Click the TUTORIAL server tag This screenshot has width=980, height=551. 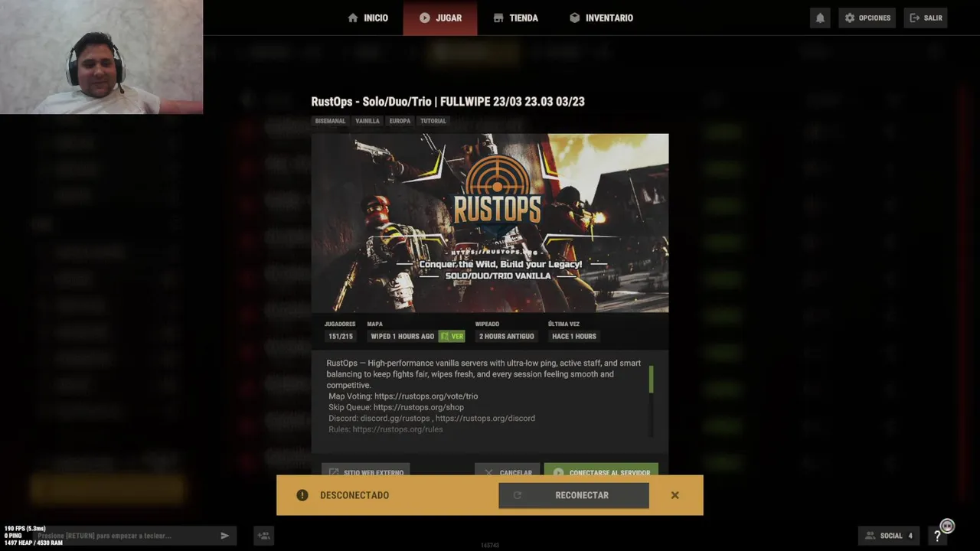[433, 121]
